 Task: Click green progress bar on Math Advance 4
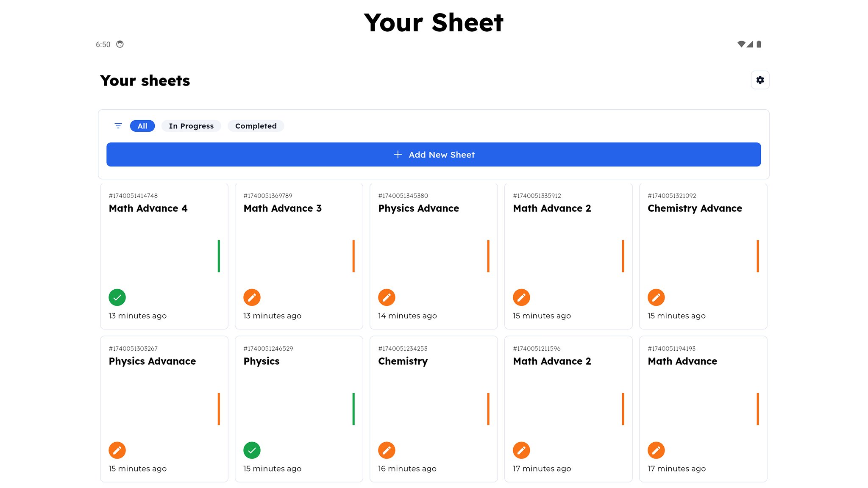point(219,256)
